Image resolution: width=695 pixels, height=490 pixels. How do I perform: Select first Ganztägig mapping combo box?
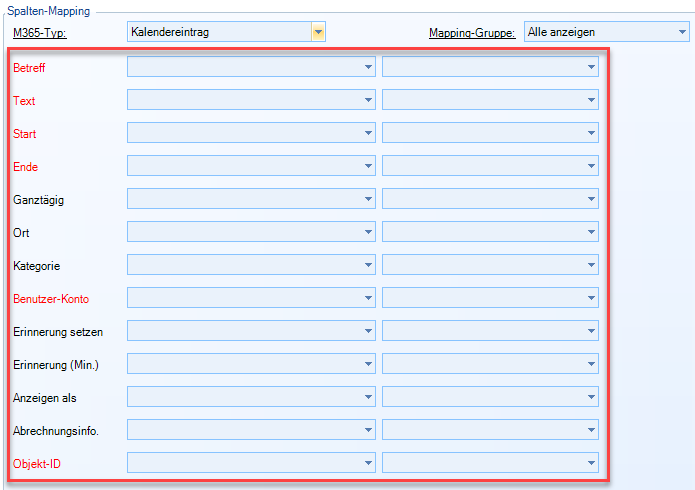pyautogui.click(x=251, y=199)
